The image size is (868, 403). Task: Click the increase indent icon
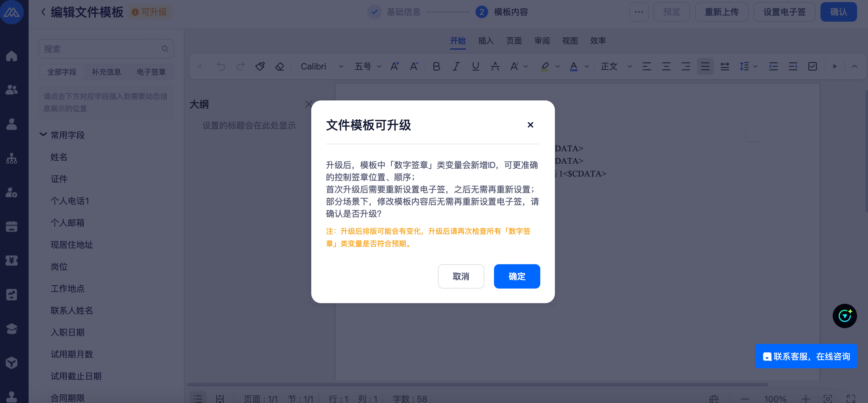(x=793, y=66)
